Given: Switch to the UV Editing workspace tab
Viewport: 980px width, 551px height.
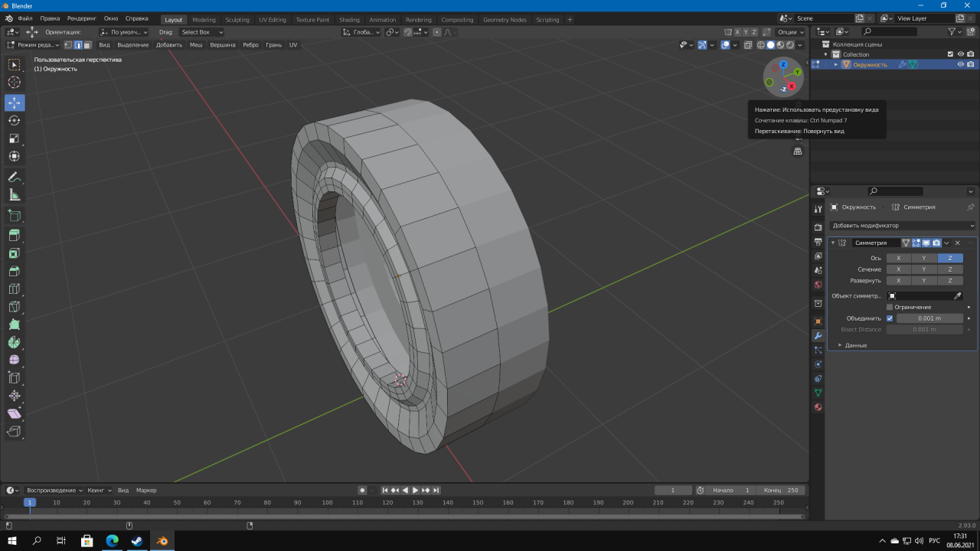Looking at the screenshot, I should (x=273, y=20).
